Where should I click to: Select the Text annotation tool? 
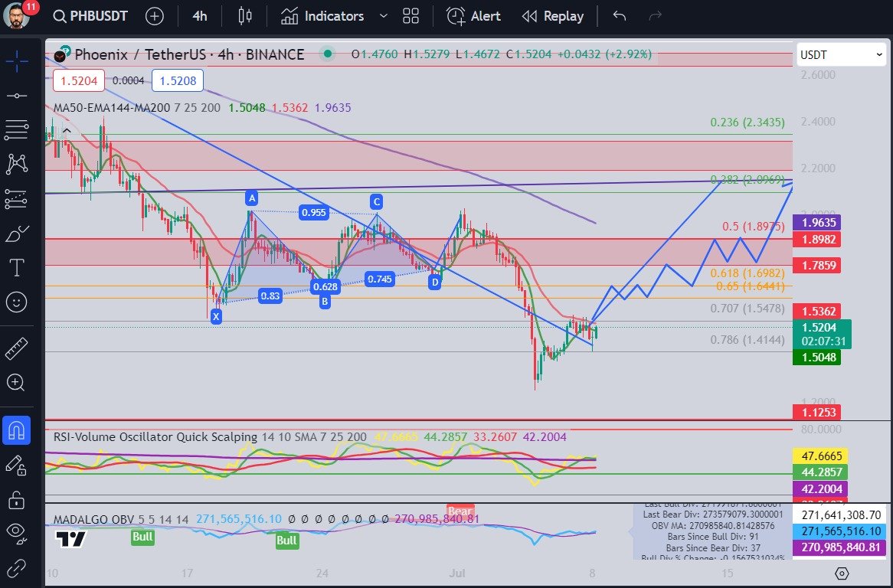[17, 267]
